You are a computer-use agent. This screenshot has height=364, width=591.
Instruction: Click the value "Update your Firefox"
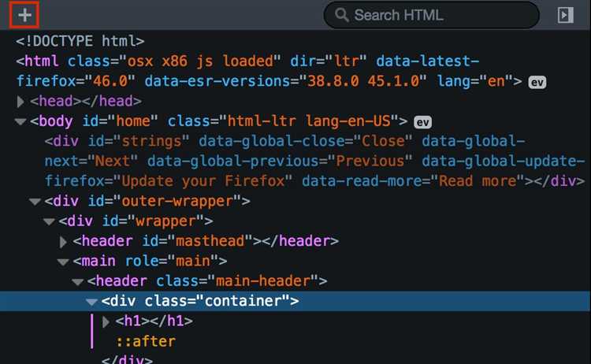(x=203, y=181)
